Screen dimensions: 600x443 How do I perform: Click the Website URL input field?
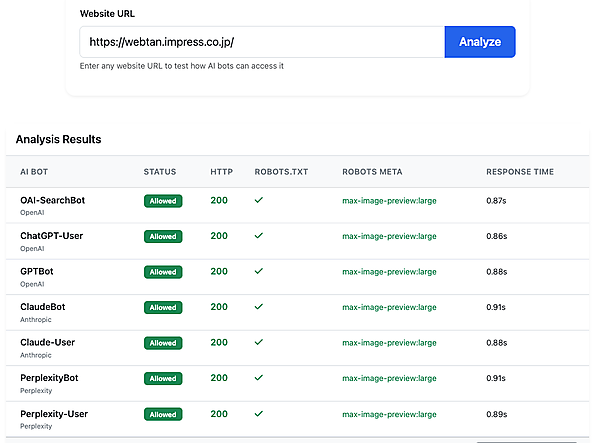pyautogui.click(x=262, y=42)
